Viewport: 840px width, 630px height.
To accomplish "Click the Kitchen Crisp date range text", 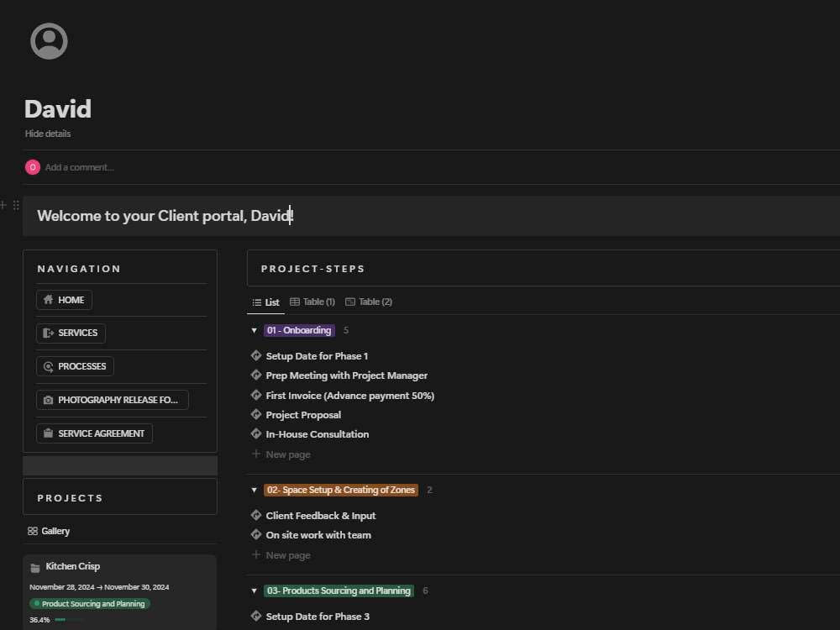I will [99, 587].
